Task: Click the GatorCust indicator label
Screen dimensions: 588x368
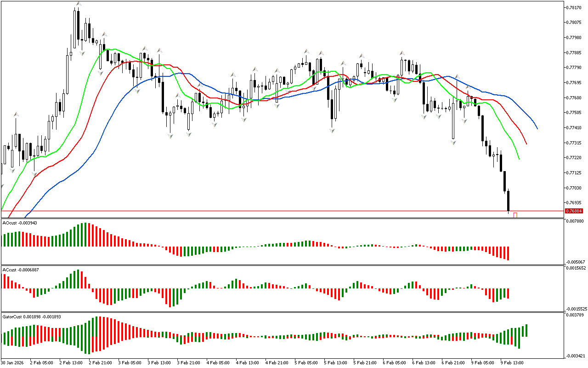Action: pyautogui.click(x=31, y=316)
